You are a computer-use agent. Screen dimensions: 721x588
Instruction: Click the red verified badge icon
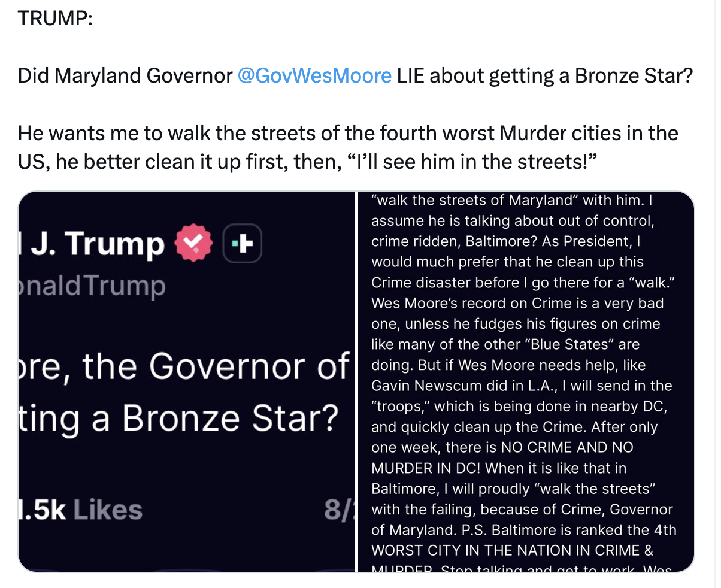(x=193, y=244)
